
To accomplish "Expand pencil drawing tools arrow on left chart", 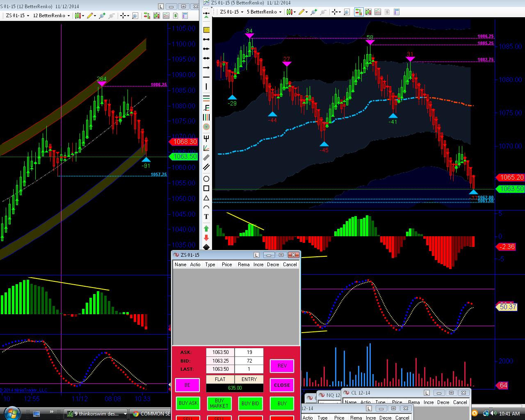I will 94,16.
